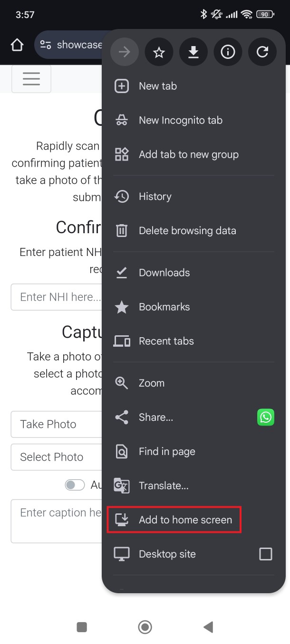Tap the Android back navigation button
290x644 pixels.
[x=208, y=627]
